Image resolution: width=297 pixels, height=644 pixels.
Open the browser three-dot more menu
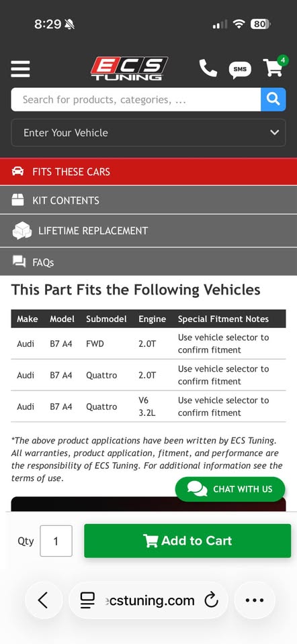(254, 600)
